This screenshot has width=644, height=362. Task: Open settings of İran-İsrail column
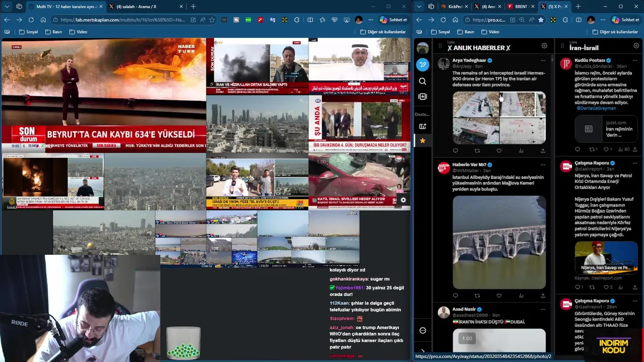636,46
